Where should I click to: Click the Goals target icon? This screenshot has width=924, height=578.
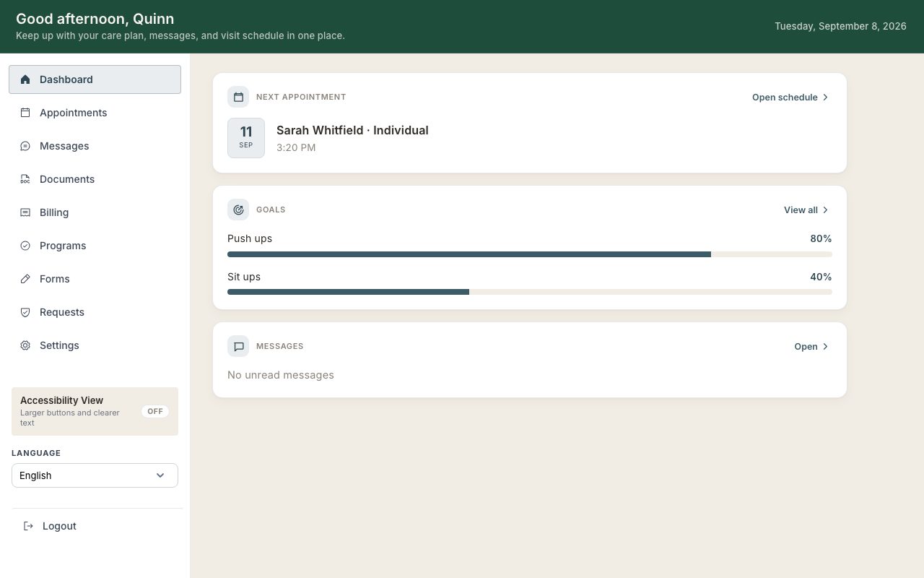(238, 210)
